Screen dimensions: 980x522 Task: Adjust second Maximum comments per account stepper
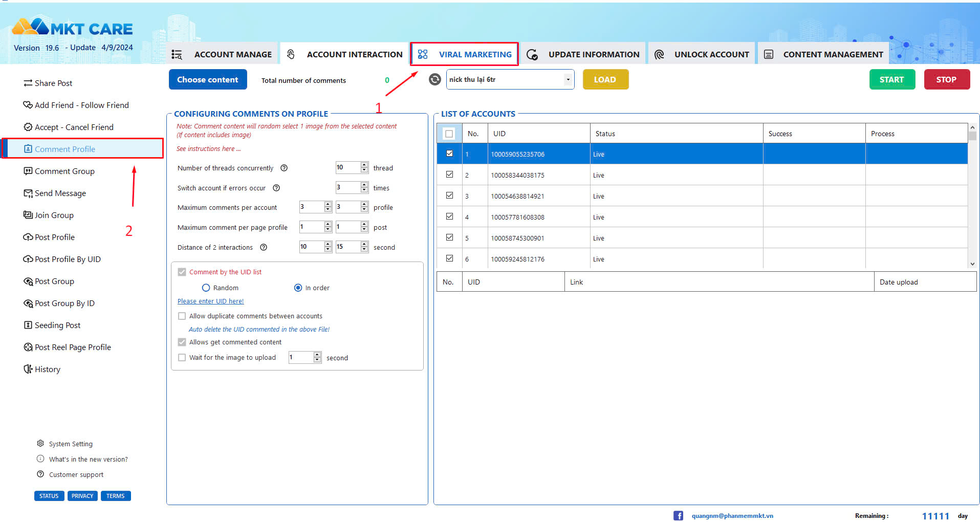click(x=364, y=207)
